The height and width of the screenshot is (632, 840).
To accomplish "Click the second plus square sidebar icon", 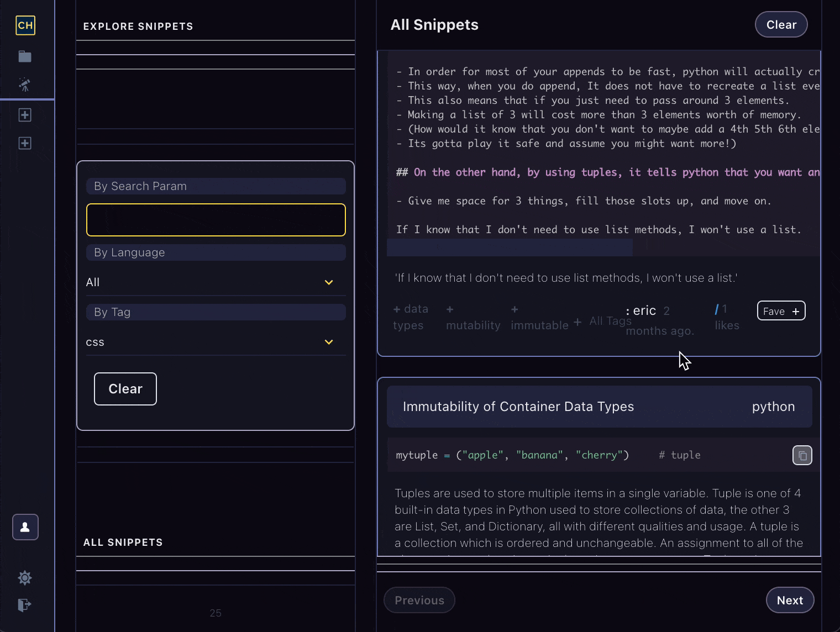I will point(25,144).
